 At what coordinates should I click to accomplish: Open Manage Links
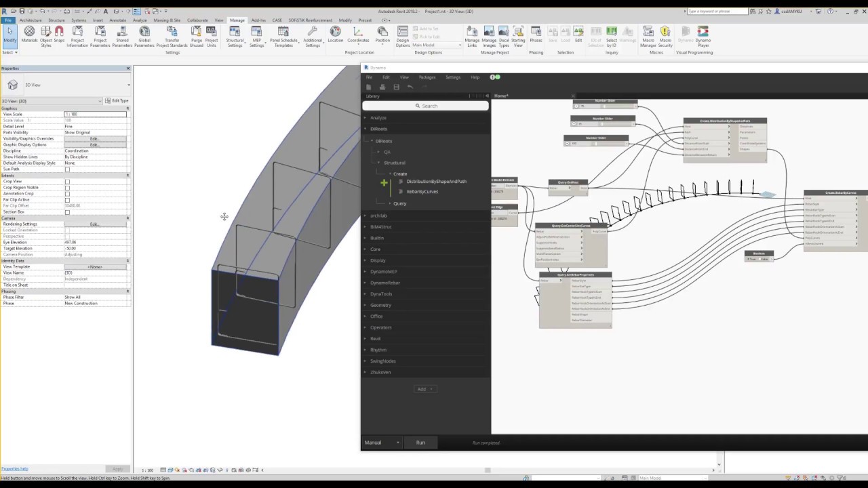pos(472,37)
